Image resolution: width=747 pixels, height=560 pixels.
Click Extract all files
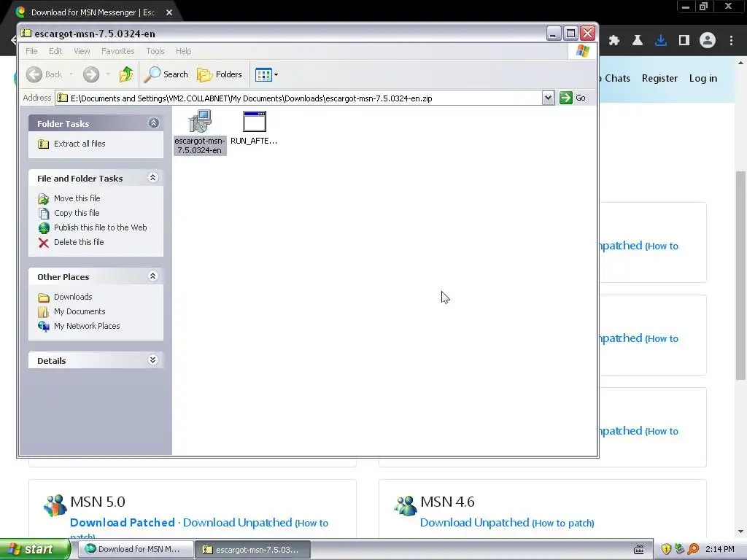point(80,144)
